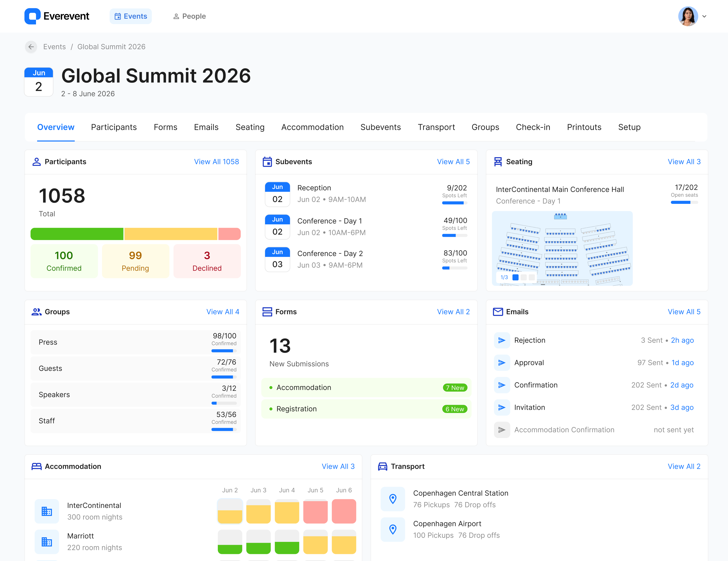Click View All 5 subevents link
728x561 pixels.
(453, 161)
